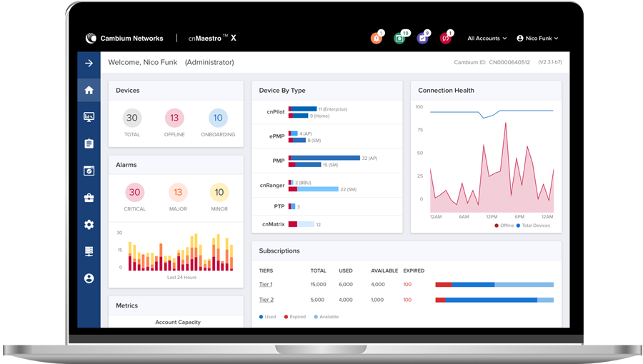The width and height of the screenshot is (643, 364).
Task: Click the Account Capacity metrics heading
Action: coord(178,322)
